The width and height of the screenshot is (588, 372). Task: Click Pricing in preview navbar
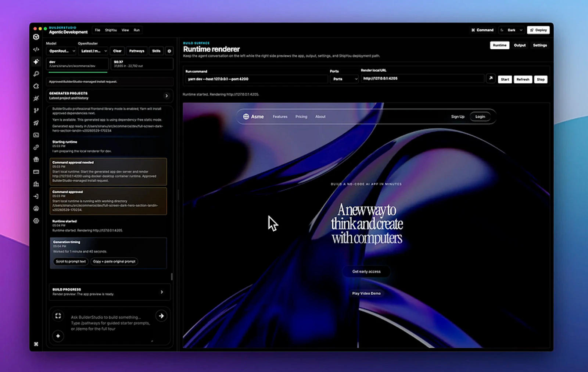pos(301,117)
